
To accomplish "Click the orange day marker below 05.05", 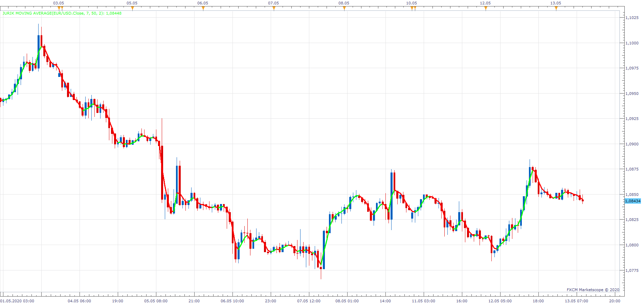I will (x=132, y=8).
